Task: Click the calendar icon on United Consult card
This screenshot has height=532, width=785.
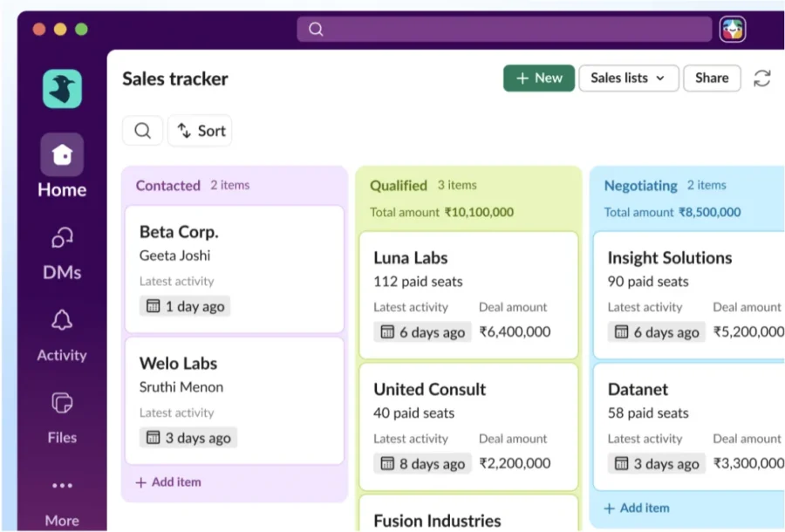Action: point(387,463)
